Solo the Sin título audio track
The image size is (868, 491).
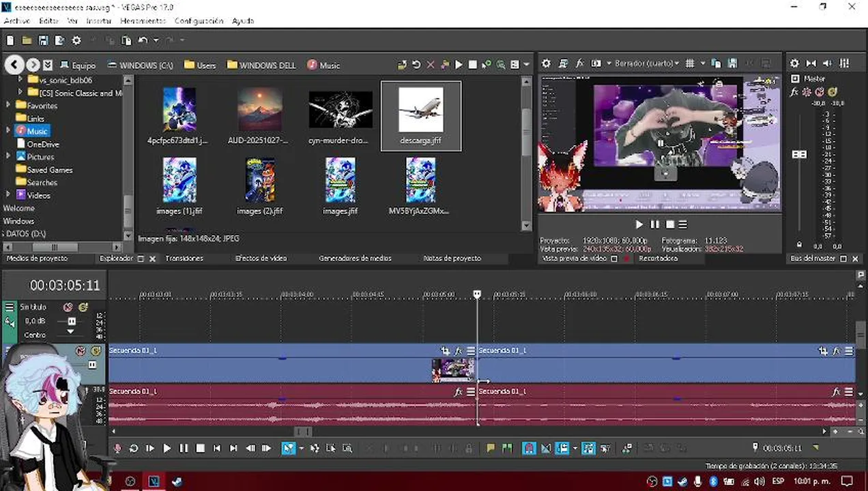pos(83,308)
